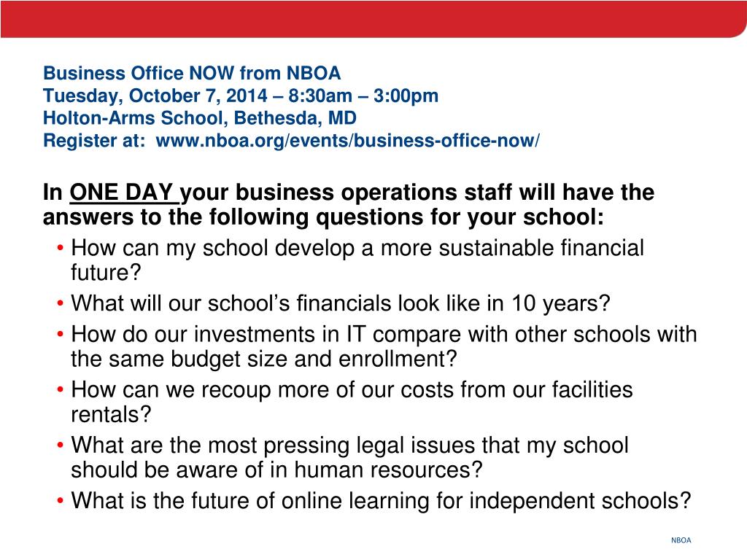Click the underlined 'ONE DAY' text
This screenshot has height=560, width=747.
[x=122, y=192]
